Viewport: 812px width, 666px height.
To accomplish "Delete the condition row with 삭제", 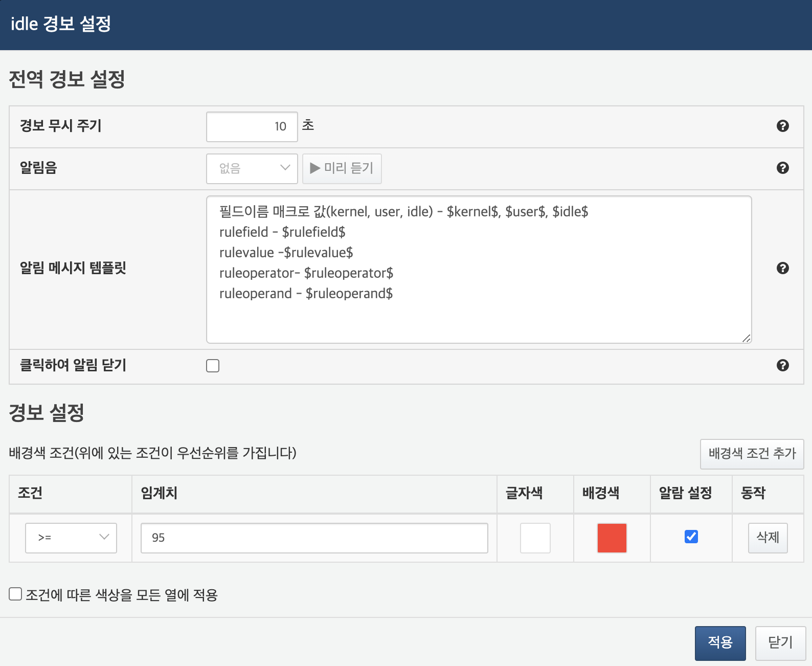I will click(768, 538).
